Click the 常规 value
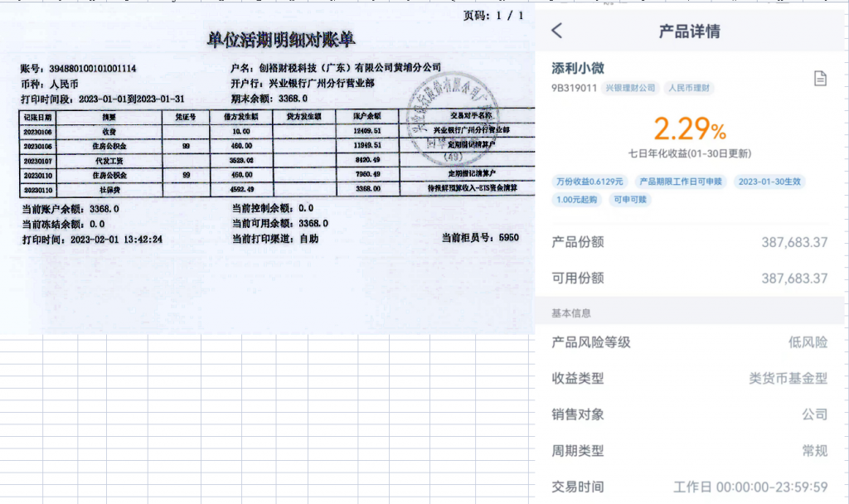 pos(815,450)
